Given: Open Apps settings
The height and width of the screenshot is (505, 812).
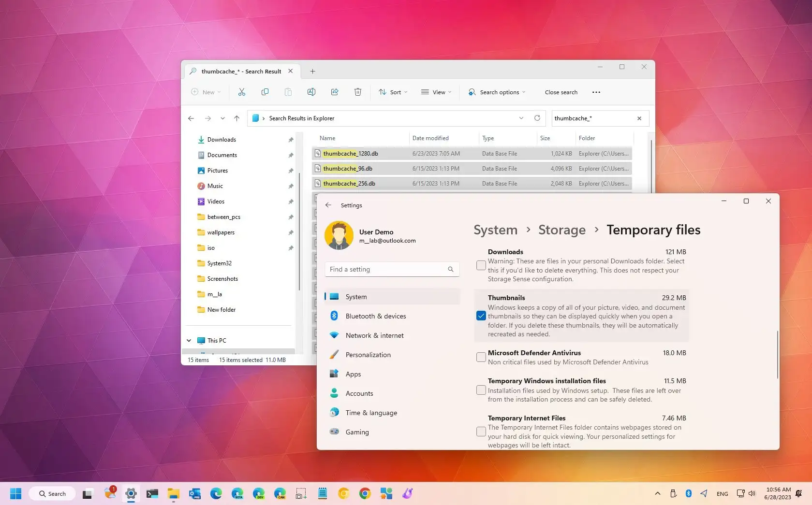Looking at the screenshot, I should point(392,374).
